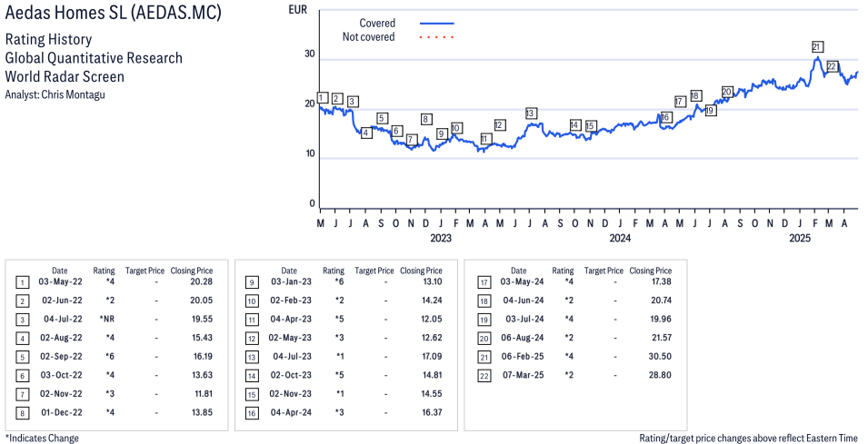Click the date 03-Jan-23
The image size is (868, 444).
(291, 281)
